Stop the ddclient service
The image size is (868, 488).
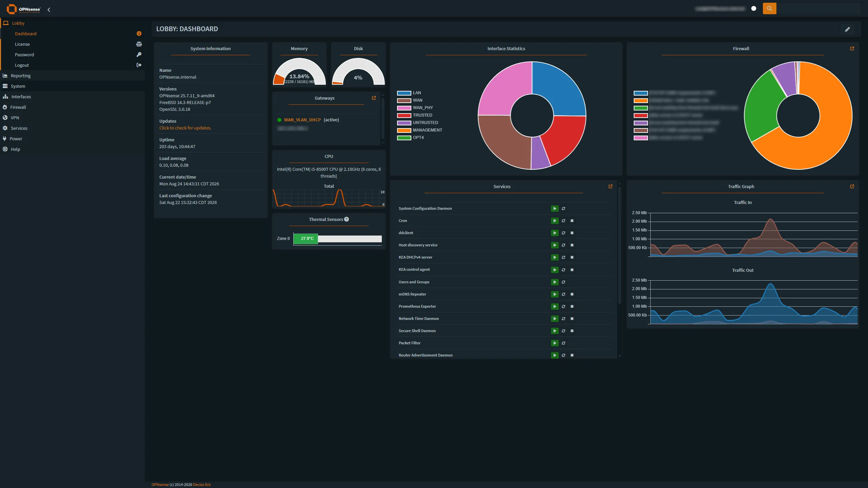click(572, 233)
